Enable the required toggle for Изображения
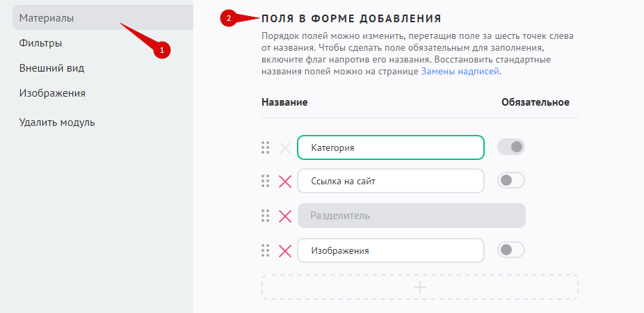This screenshot has height=313, width=644. pyautogui.click(x=510, y=250)
